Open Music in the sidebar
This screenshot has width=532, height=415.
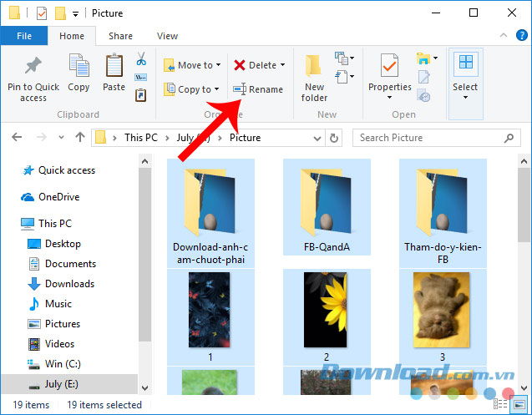pyautogui.click(x=50, y=304)
